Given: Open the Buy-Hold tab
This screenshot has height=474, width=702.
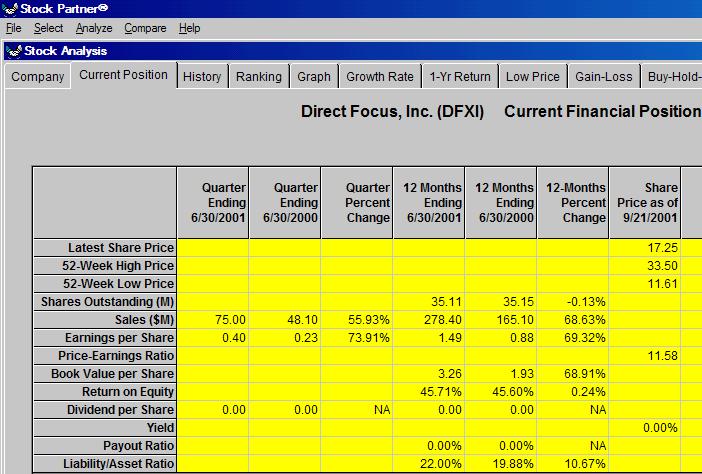Looking at the screenshot, I should pos(672,77).
